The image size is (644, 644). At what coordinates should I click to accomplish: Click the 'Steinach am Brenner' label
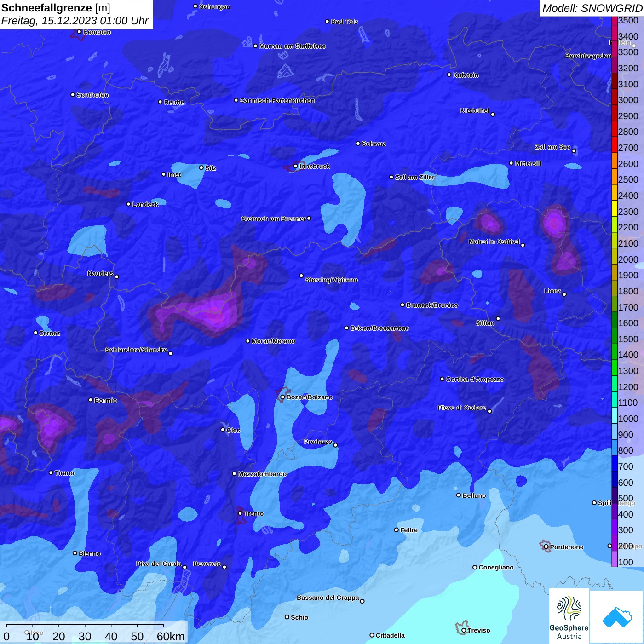click(273, 218)
